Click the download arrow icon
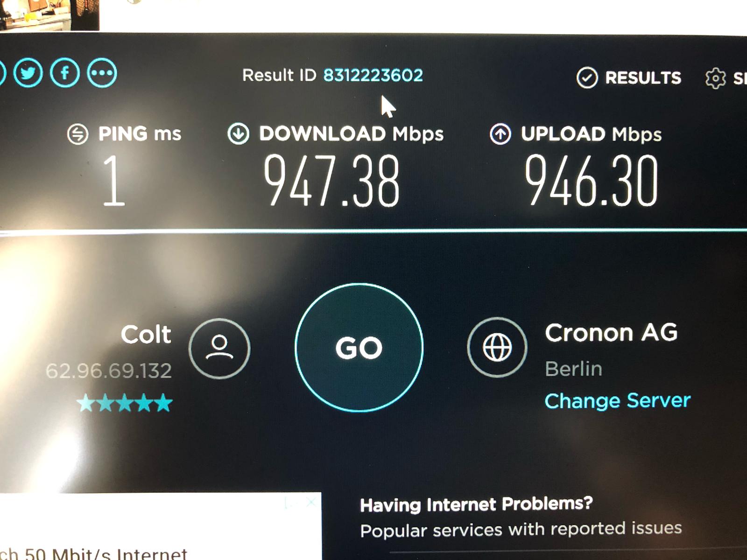 238,134
